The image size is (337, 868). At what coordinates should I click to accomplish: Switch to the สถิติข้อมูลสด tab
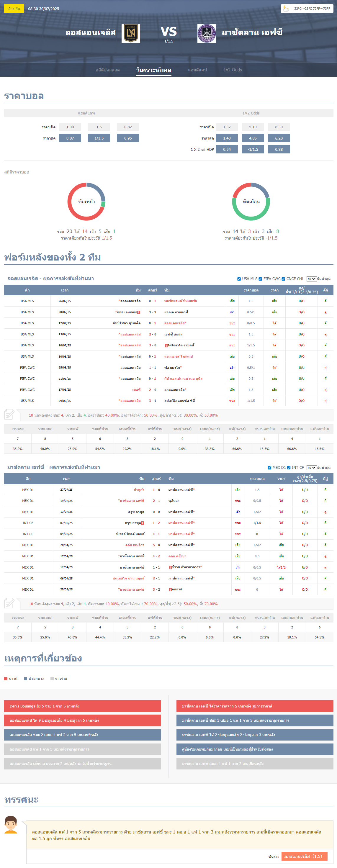tap(107, 70)
